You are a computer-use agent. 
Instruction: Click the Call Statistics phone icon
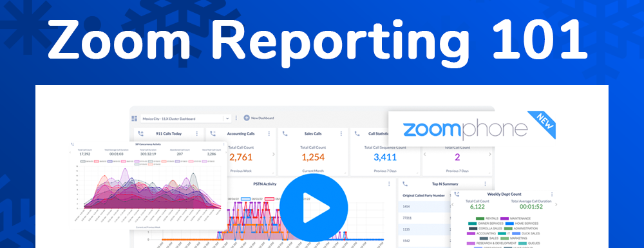[357, 133]
